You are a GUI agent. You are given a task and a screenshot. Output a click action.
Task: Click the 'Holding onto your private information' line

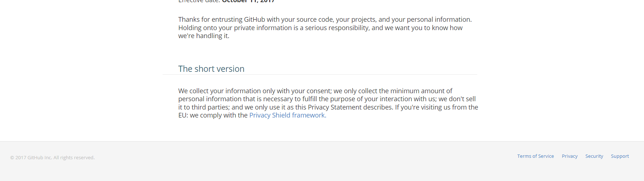pos(320,28)
